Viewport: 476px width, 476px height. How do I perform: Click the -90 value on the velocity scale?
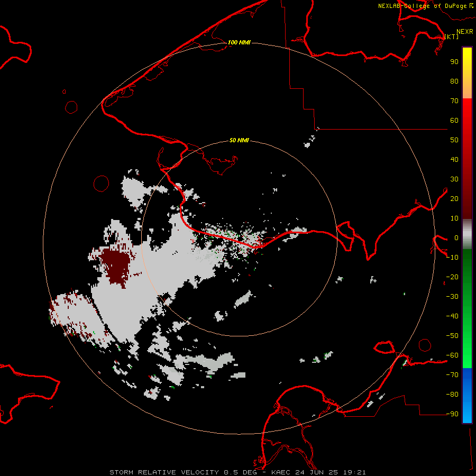coord(452,414)
